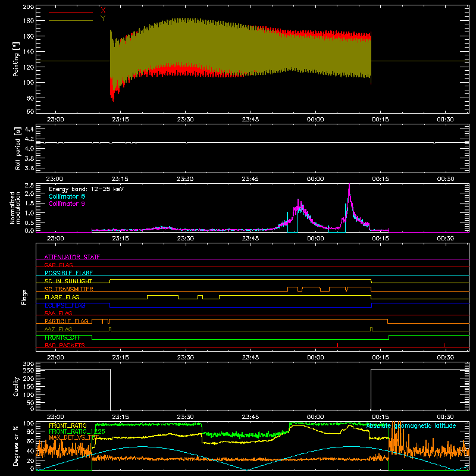476x476 pixels.
Task: Click the BAD_PACKETS flag label
Action: pyautogui.click(x=65, y=345)
